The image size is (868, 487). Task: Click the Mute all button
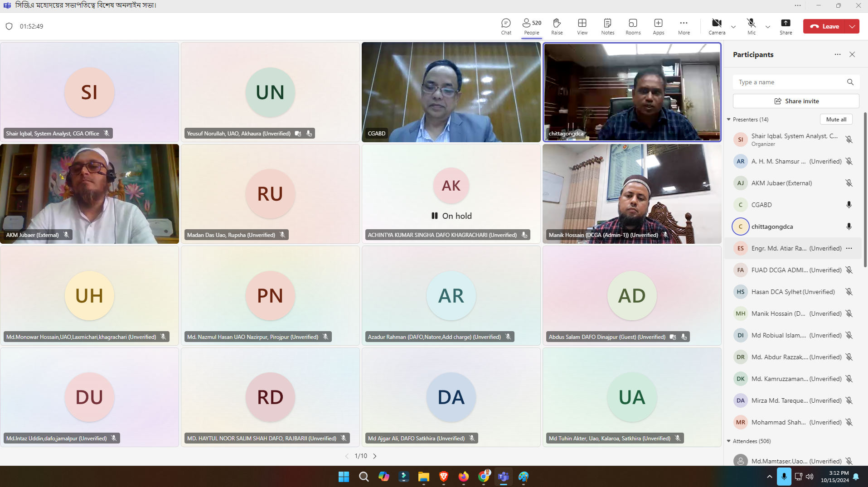click(x=836, y=120)
